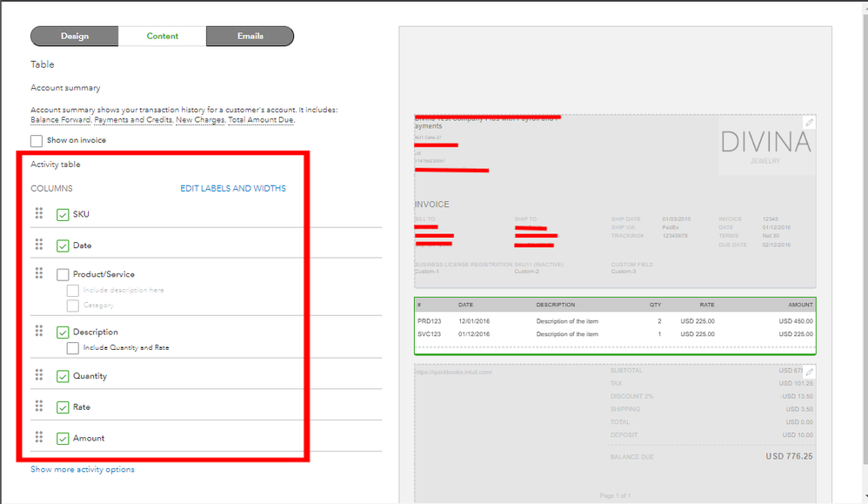Click the pencil icon near the subtotal section
868x504 pixels.
click(809, 370)
